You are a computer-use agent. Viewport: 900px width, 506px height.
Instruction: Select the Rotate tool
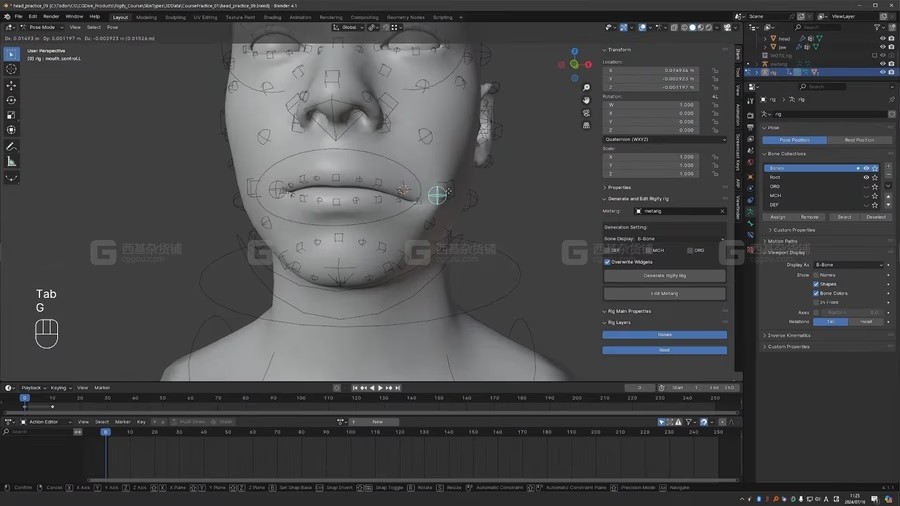11,100
